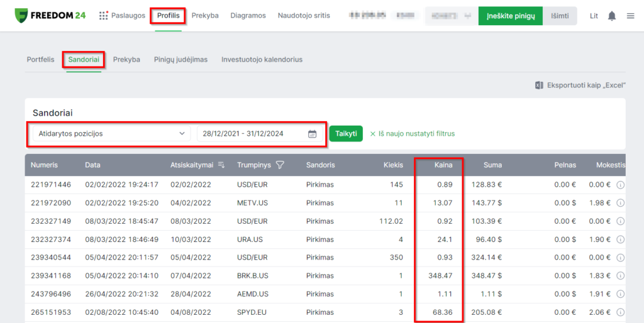Click the Įneškite pinigų button
Viewport: 644px width, 323px height.
coord(510,16)
